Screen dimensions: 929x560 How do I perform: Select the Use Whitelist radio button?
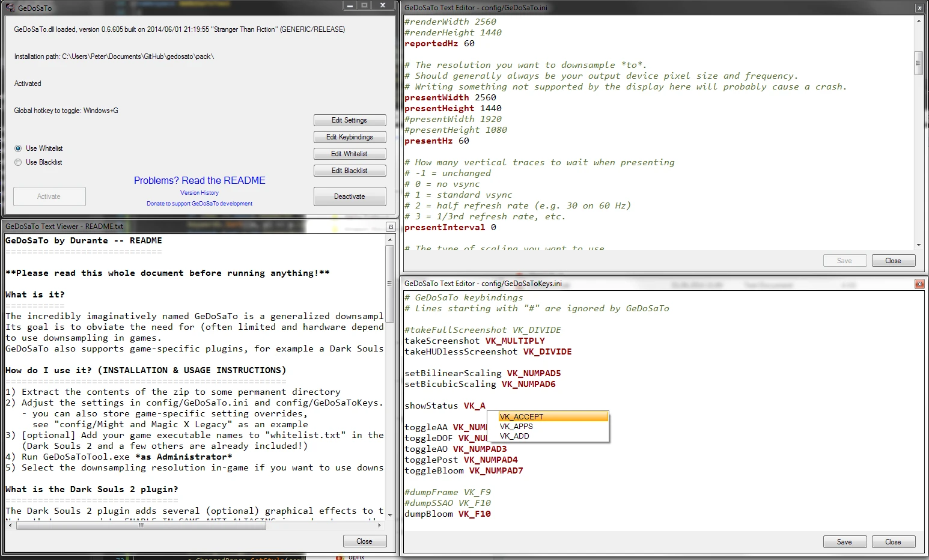coord(18,148)
